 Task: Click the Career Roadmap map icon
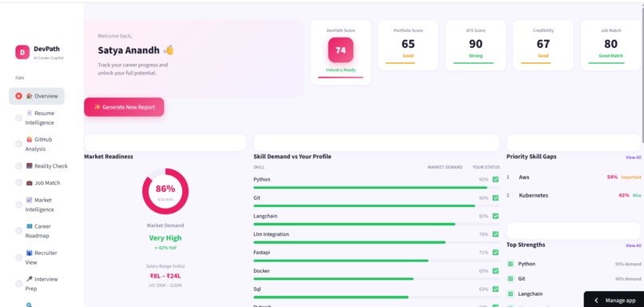tap(29, 226)
